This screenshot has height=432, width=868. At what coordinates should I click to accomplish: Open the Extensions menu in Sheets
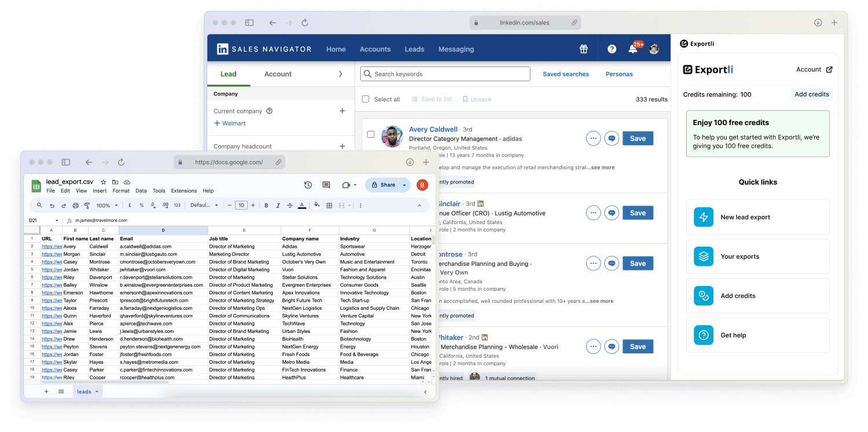tap(184, 191)
